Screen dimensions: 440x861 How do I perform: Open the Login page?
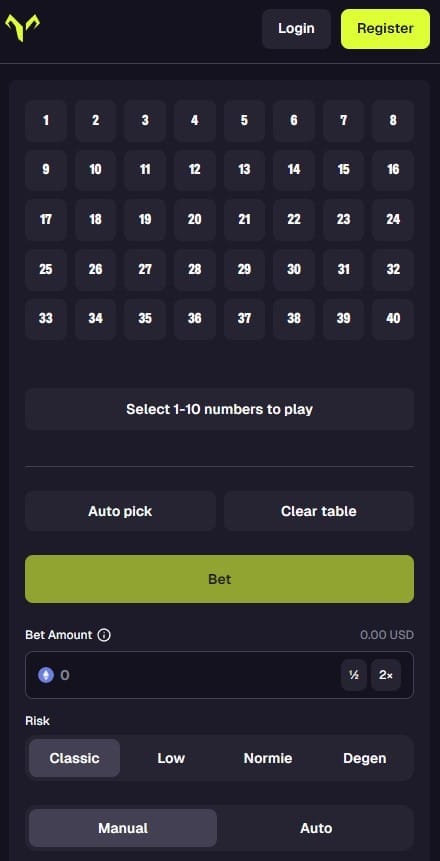(296, 29)
